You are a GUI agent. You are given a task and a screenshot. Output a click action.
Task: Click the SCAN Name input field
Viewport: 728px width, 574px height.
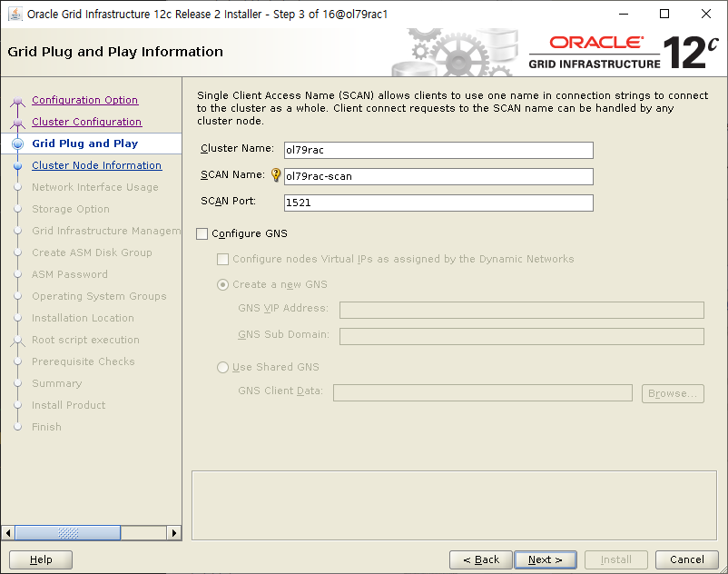(438, 176)
